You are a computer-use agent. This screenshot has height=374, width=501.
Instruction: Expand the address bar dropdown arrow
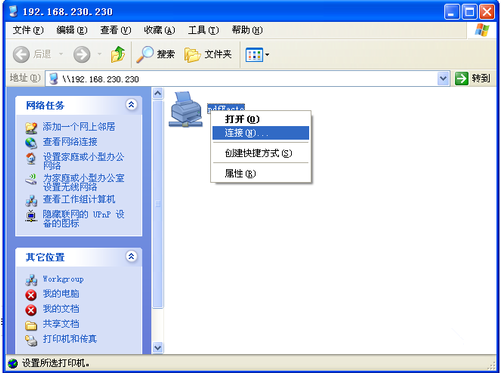[443, 79]
